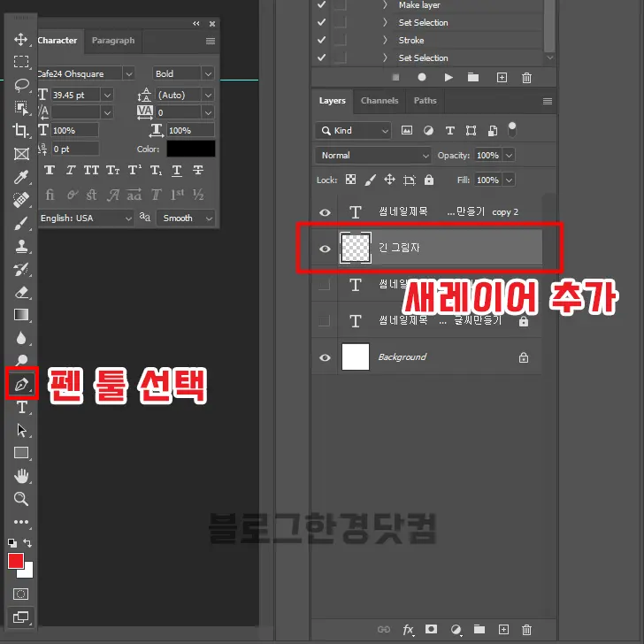Click the white background color swatch
The height and width of the screenshot is (644, 644).
[27, 571]
